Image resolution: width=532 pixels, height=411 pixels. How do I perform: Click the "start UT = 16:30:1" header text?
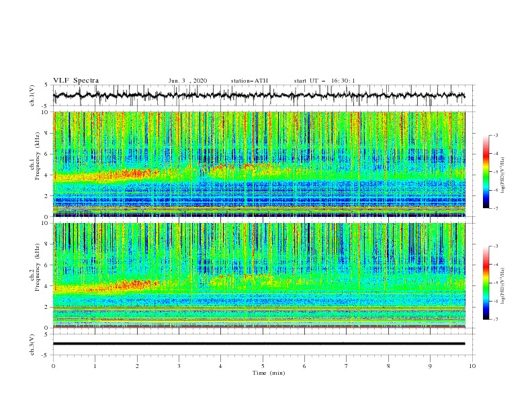(324, 81)
